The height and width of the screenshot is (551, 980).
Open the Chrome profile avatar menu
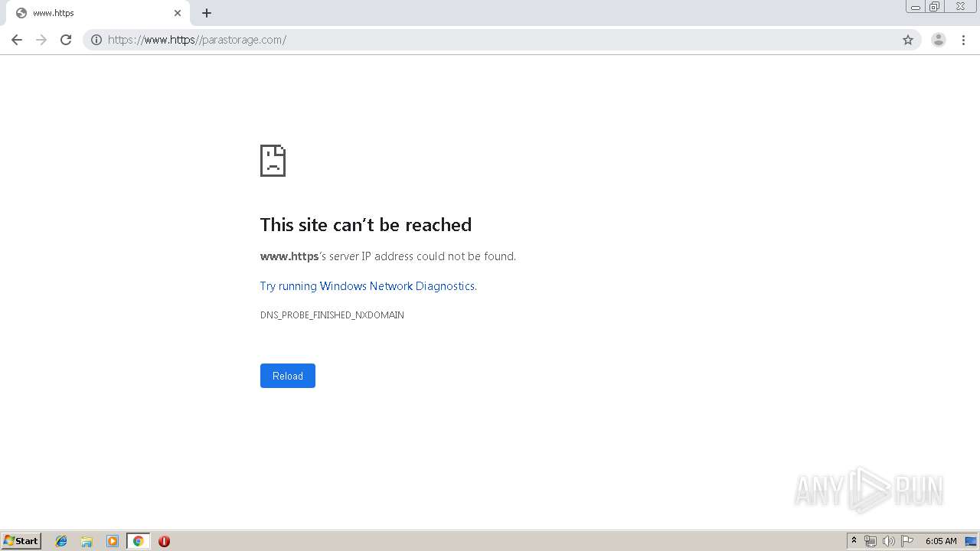point(939,40)
